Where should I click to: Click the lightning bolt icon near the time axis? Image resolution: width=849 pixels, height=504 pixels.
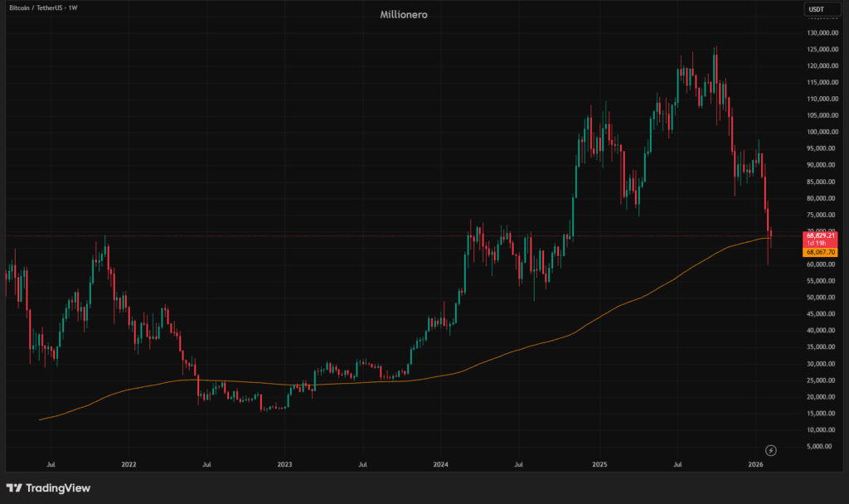[x=771, y=450]
